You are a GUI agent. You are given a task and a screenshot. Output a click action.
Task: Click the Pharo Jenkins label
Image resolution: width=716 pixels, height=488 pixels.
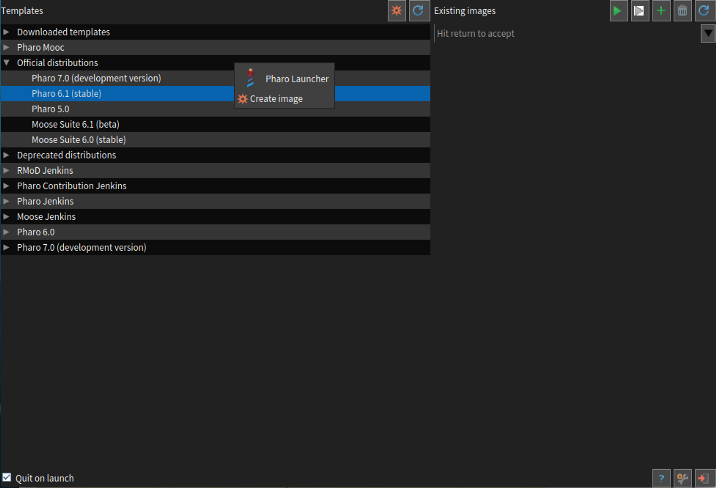point(45,201)
